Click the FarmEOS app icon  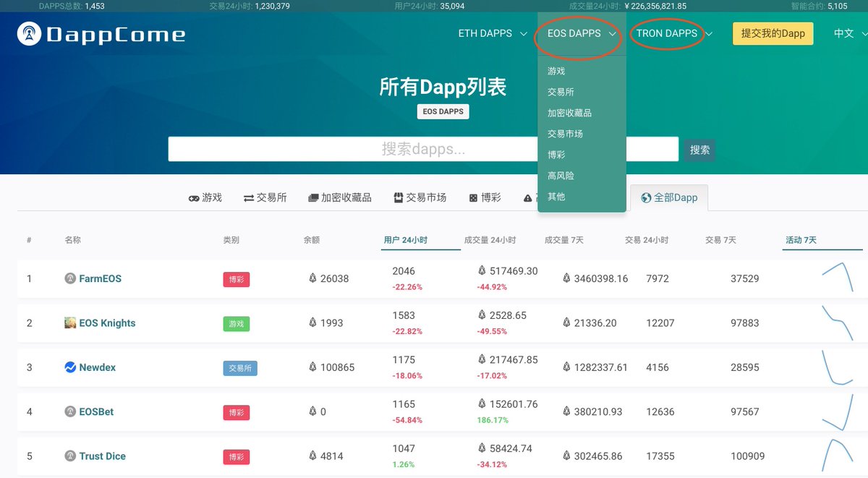[x=70, y=278]
